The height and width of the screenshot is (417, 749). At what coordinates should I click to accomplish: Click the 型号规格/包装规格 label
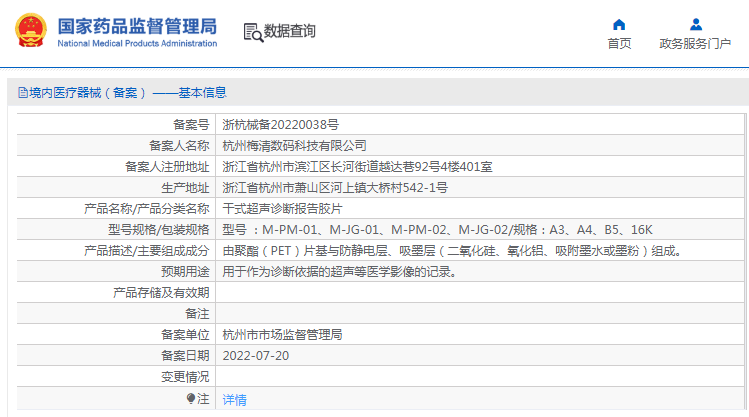click(159, 230)
